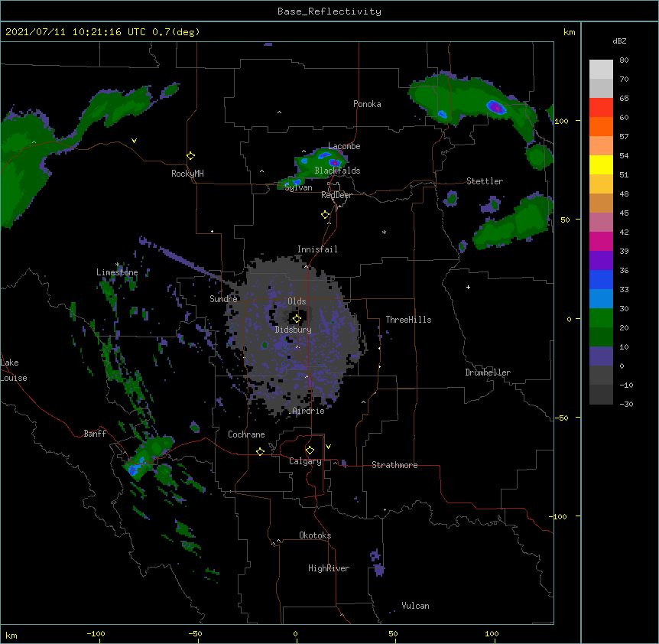Click the yellow V marker northeast of Calgary
Viewport: 659px width, 644px height.
pyautogui.click(x=328, y=447)
